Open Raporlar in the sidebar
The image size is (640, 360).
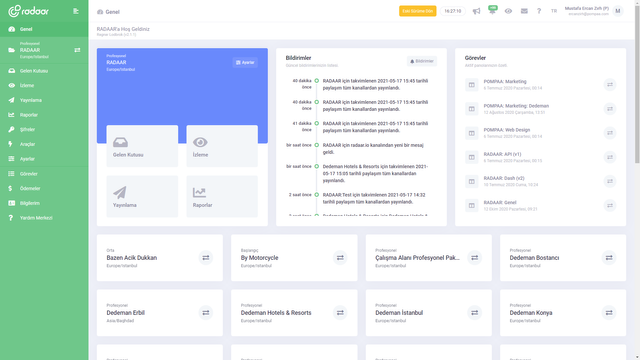pos(44,115)
